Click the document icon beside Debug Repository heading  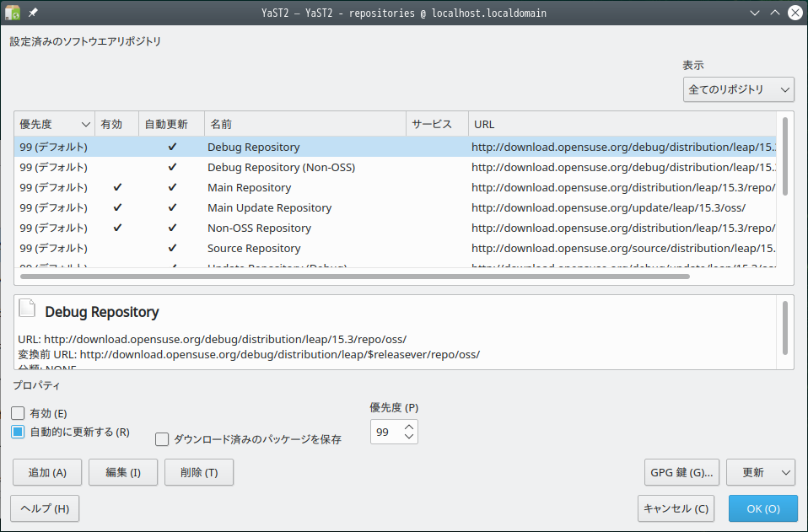(x=27, y=308)
